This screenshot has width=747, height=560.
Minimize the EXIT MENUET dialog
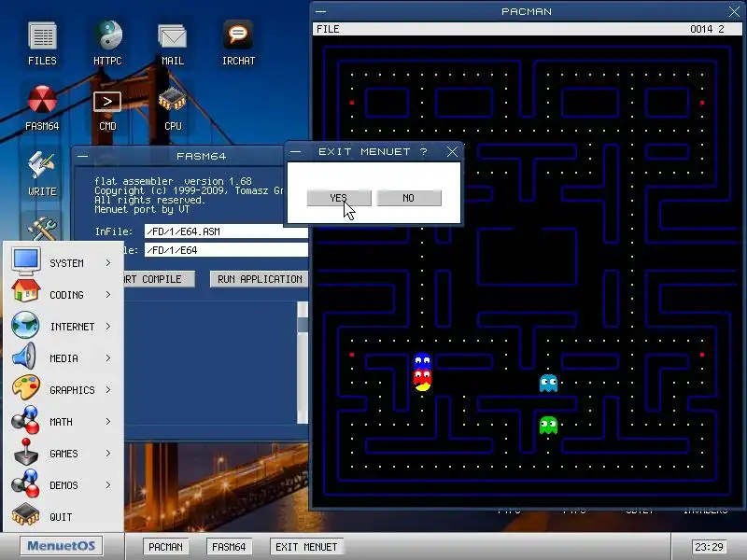coord(295,152)
